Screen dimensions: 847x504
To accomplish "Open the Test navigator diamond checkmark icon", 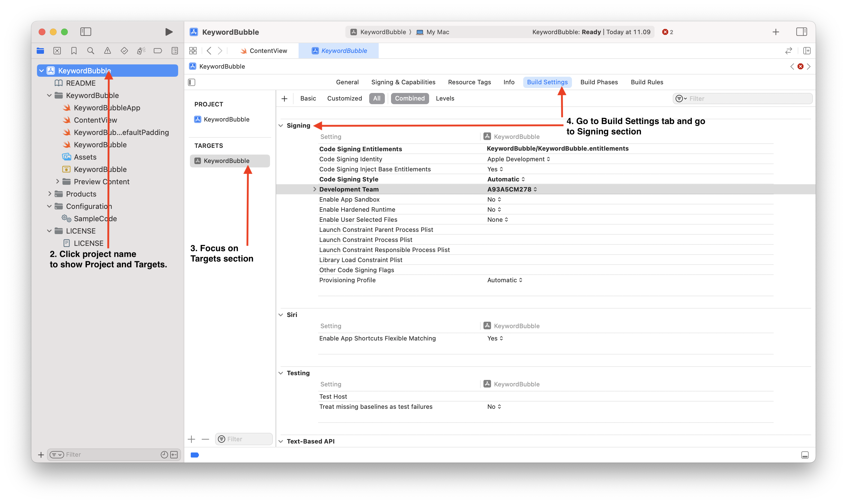I will (124, 50).
